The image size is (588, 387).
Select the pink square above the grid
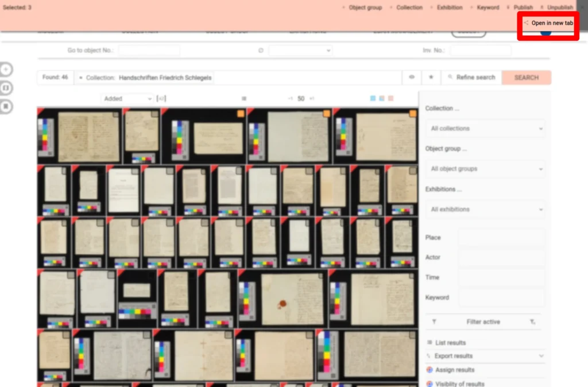(x=390, y=98)
